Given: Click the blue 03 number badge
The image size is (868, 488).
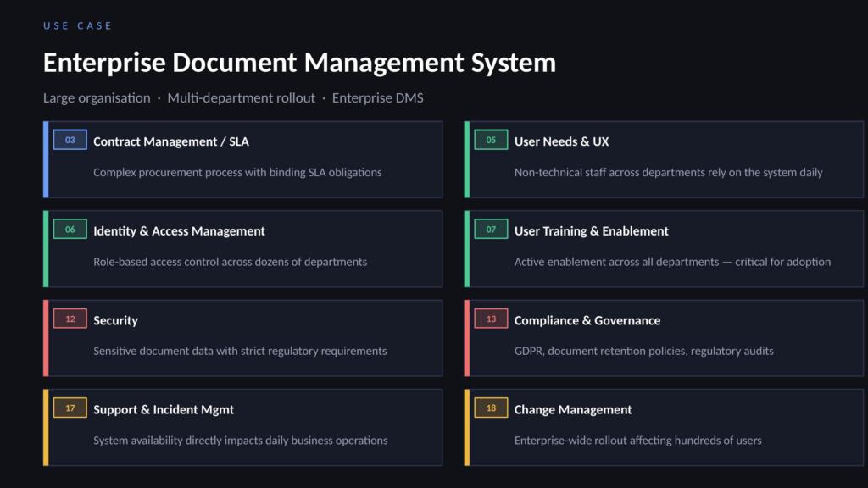Looking at the screenshot, I should 70,141.
